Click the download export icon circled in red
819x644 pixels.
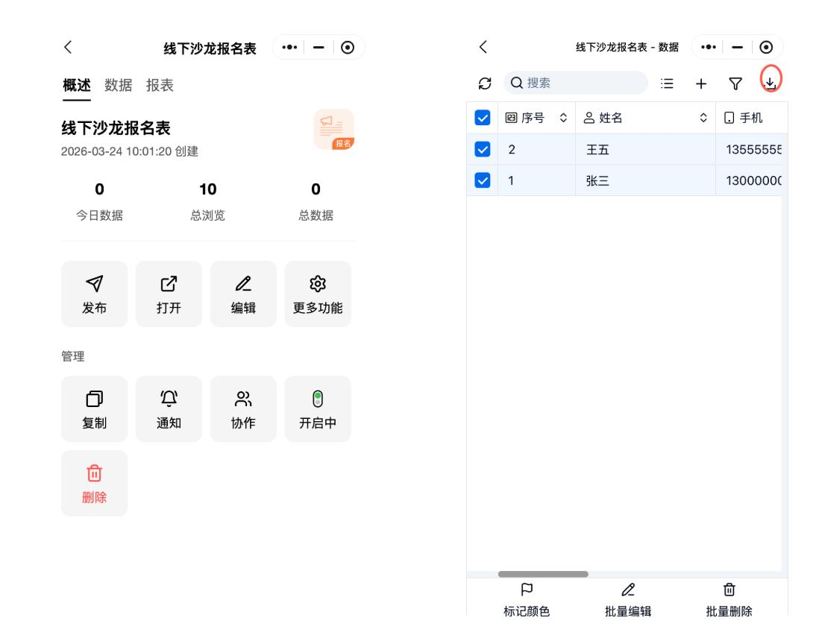(x=771, y=83)
